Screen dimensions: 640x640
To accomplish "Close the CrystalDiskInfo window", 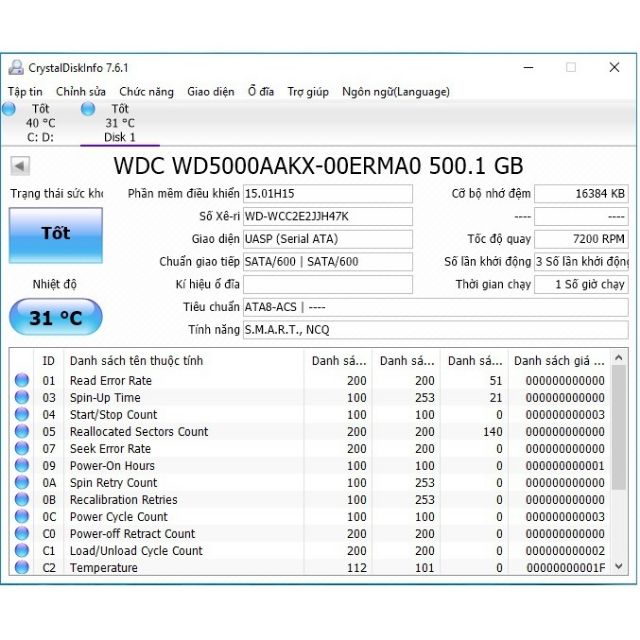I will pos(614,67).
